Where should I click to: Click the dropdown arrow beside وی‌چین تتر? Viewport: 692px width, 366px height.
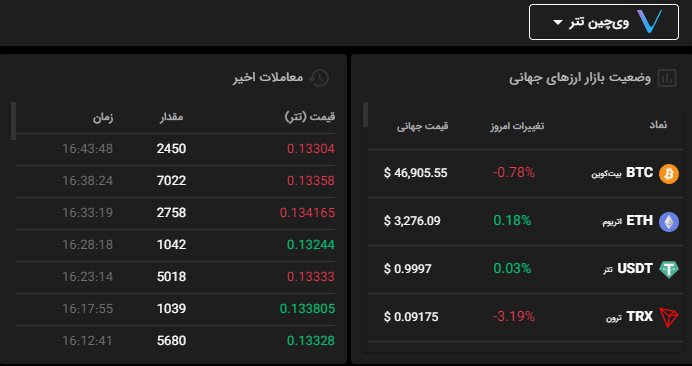point(558,22)
